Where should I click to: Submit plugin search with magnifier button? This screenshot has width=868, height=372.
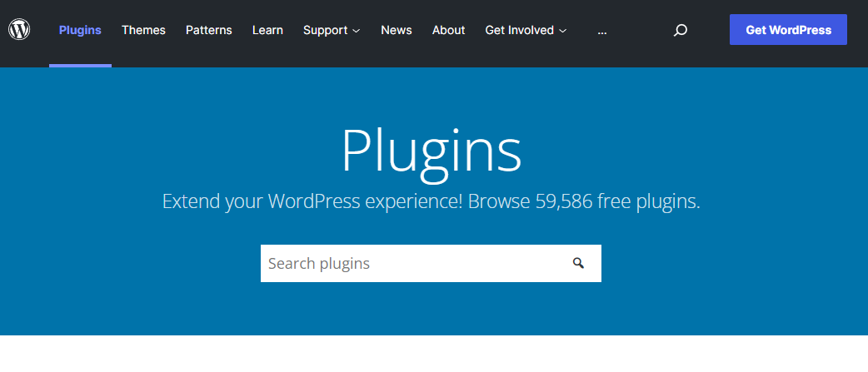(578, 263)
